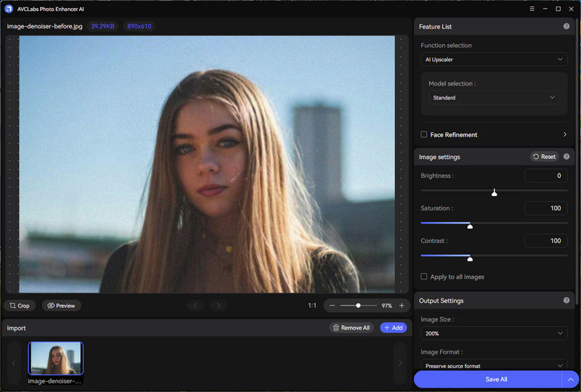Click the Contrast slider
This screenshot has height=392, width=581.
pyautogui.click(x=494, y=256)
